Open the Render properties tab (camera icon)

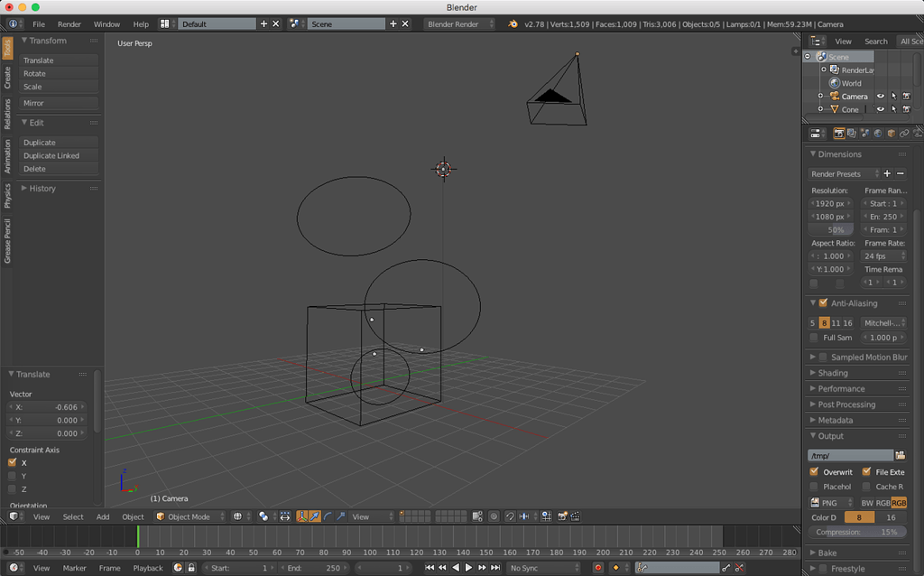[839, 133]
